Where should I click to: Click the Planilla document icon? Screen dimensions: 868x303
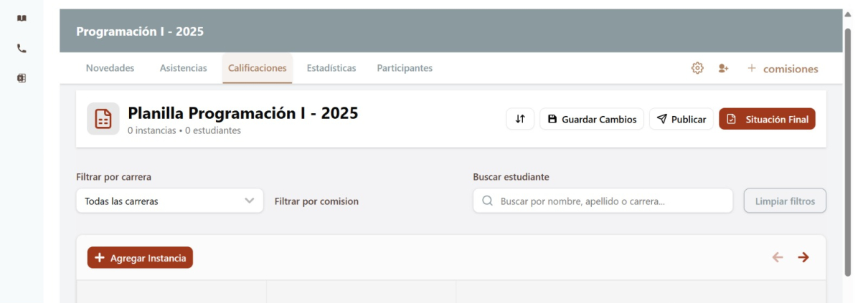pos(103,119)
